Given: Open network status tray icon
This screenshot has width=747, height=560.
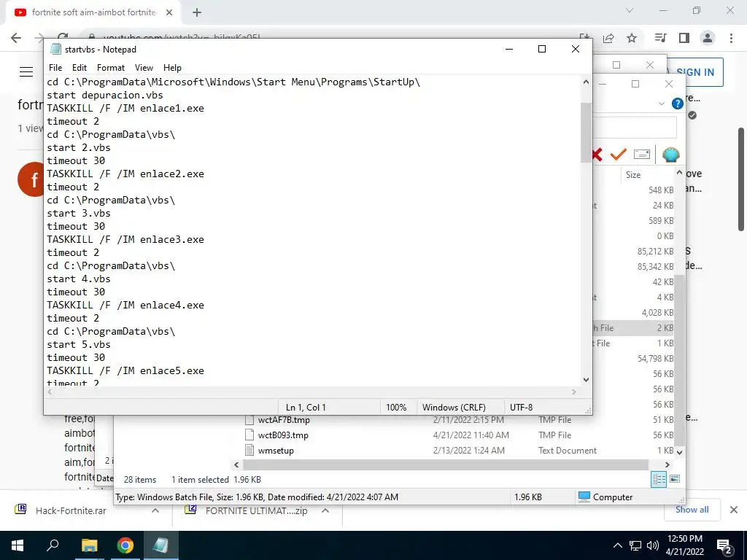Looking at the screenshot, I should coord(635,545).
